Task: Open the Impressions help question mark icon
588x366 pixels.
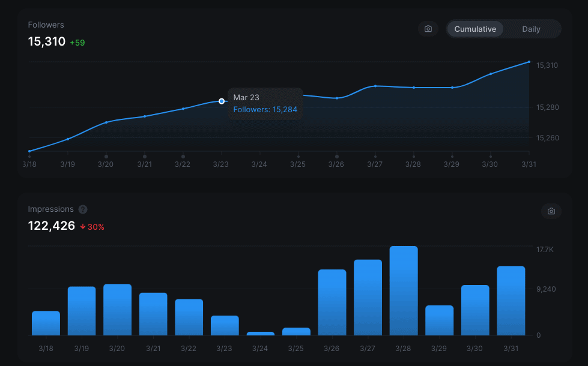Action: pos(83,209)
